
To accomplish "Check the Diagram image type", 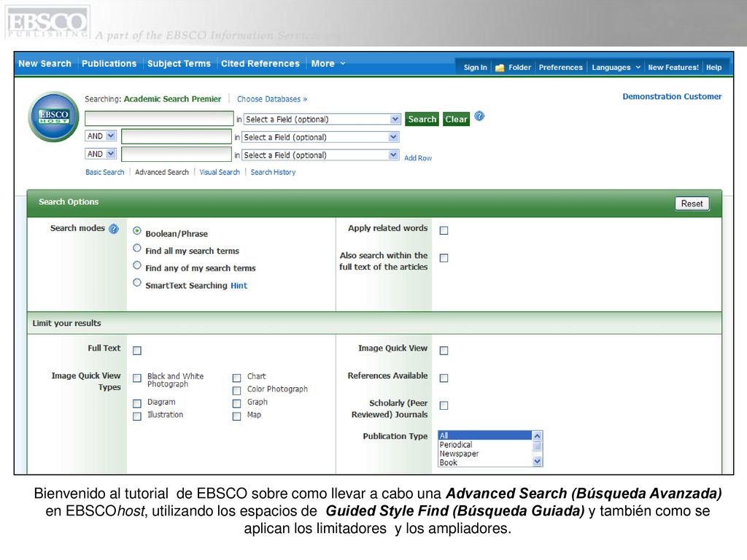I will [137, 404].
